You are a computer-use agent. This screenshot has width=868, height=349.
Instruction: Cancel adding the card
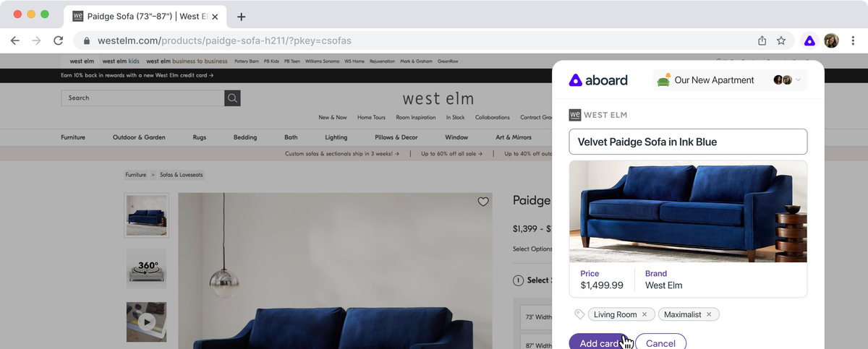tap(660, 343)
